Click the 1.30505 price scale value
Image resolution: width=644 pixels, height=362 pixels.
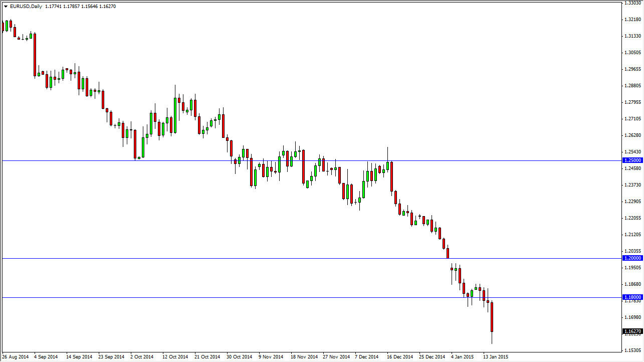(633, 53)
